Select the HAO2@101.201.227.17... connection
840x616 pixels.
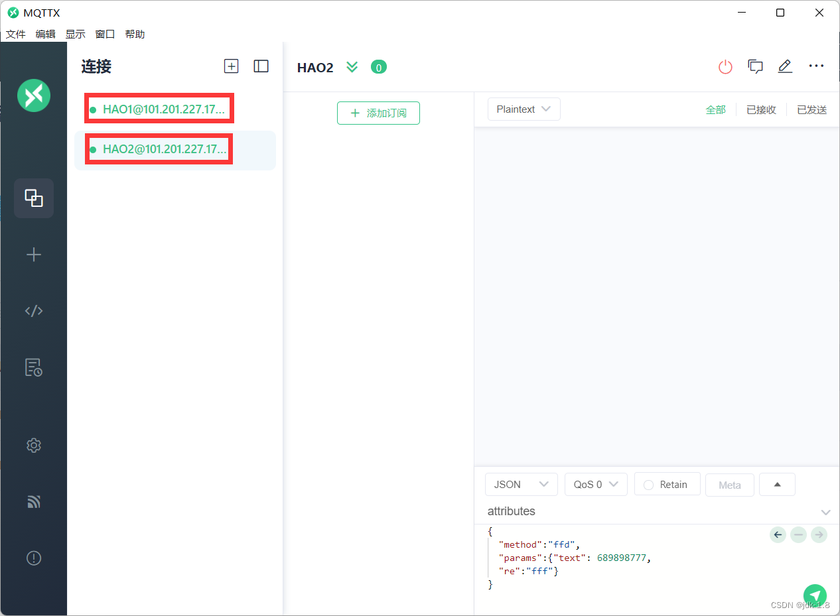click(x=175, y=150)
